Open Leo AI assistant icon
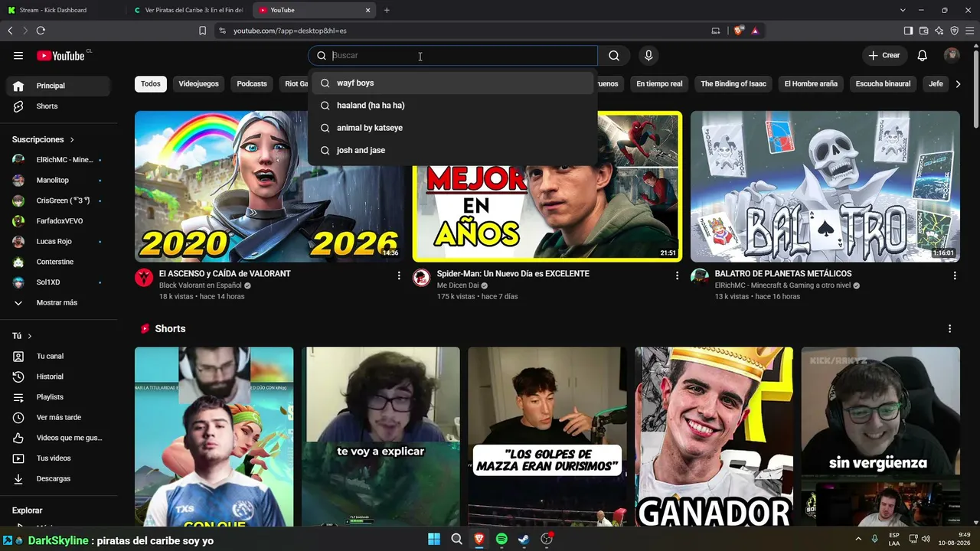Image resolution: width=980 pixels, height=551 pixels. click(x=939, y=31)
